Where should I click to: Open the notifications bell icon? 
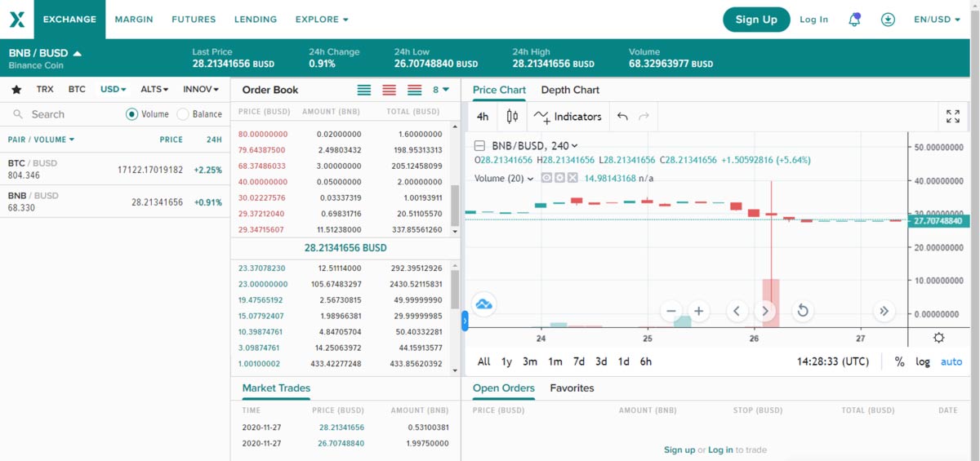coord(854,20)
